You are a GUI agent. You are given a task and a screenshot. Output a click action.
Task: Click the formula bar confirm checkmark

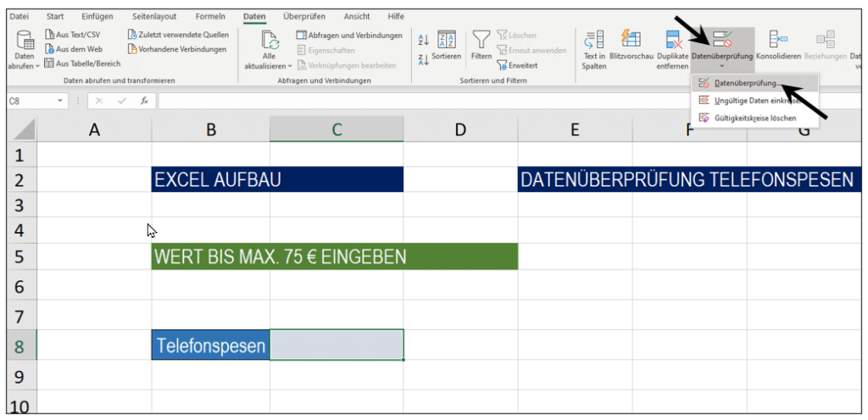click(122, 101)
